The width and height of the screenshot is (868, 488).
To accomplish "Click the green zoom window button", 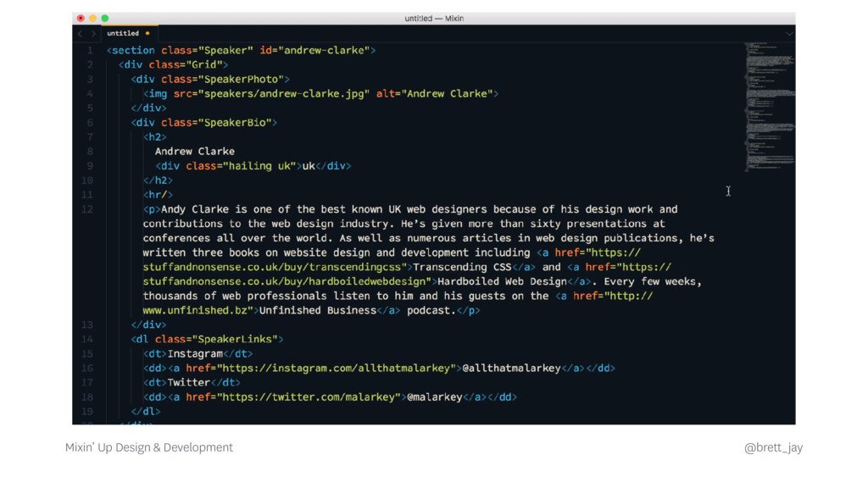I will coord(105,19).
